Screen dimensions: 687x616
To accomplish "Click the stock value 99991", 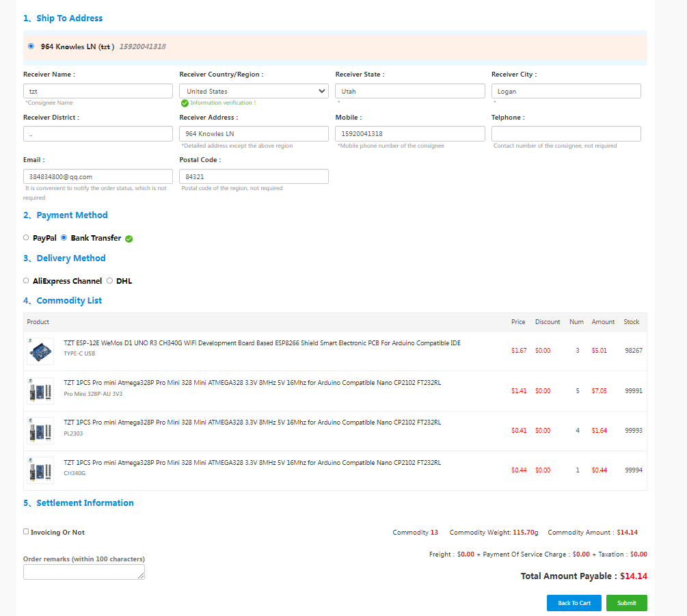I will [x=634, y=391].
